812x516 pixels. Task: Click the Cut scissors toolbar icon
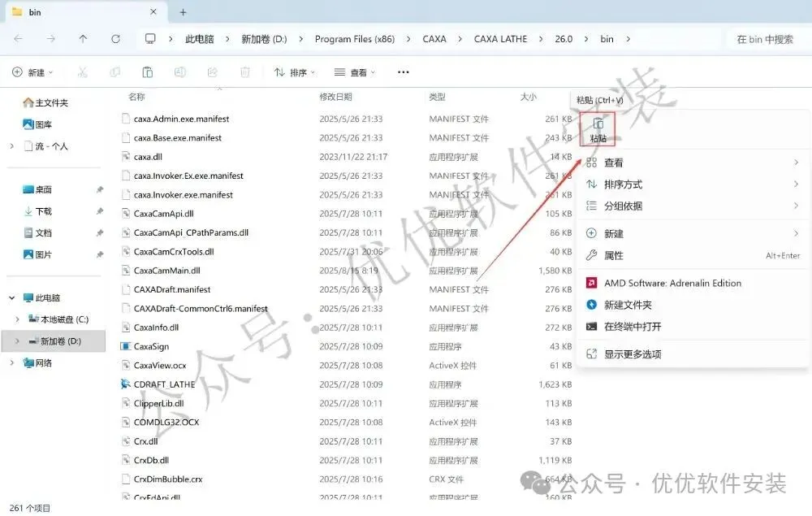pos(82,72)
